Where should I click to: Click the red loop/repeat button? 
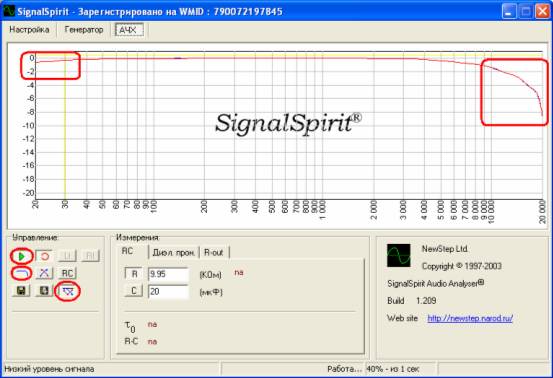pos(44,256)
